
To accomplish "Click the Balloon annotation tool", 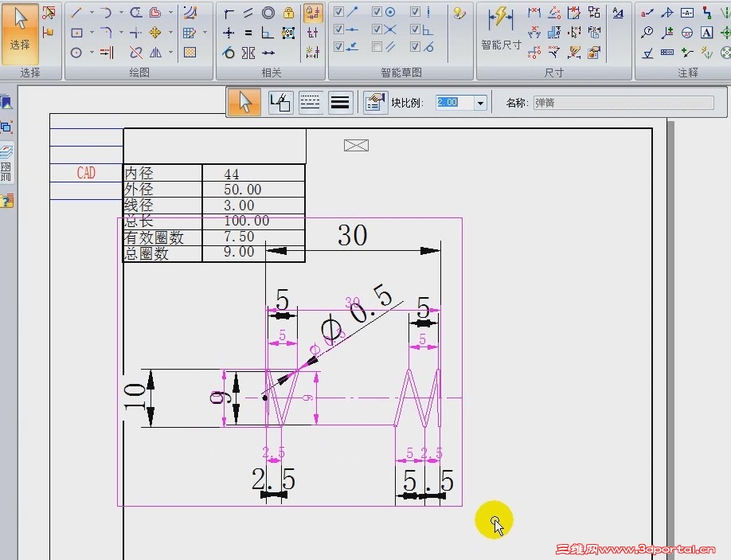I will pos(647,33).
